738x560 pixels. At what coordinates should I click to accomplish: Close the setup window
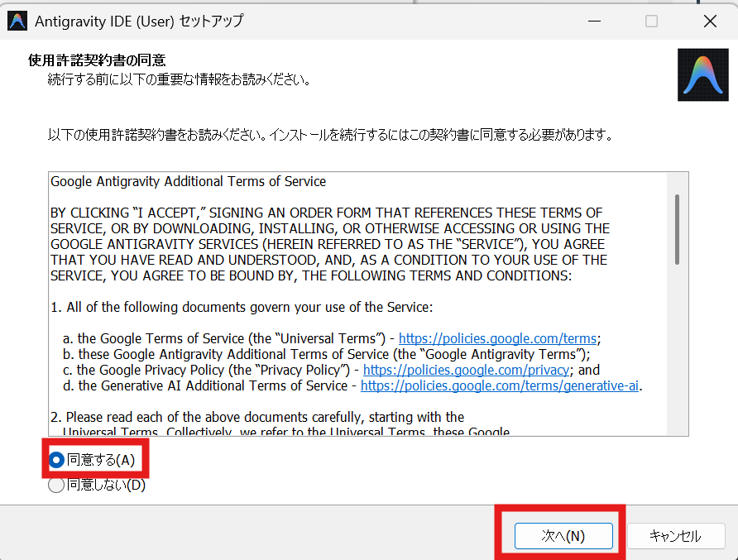710,22
